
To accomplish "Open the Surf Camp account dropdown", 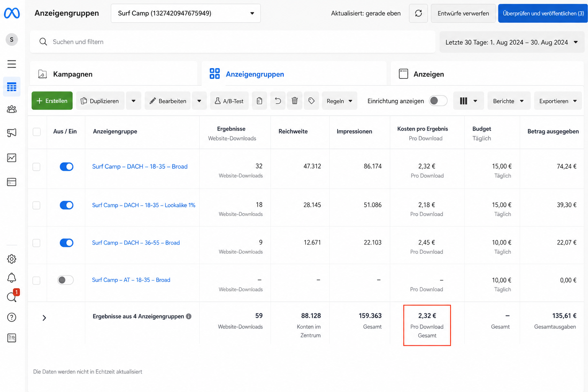I will coord(186,13).
